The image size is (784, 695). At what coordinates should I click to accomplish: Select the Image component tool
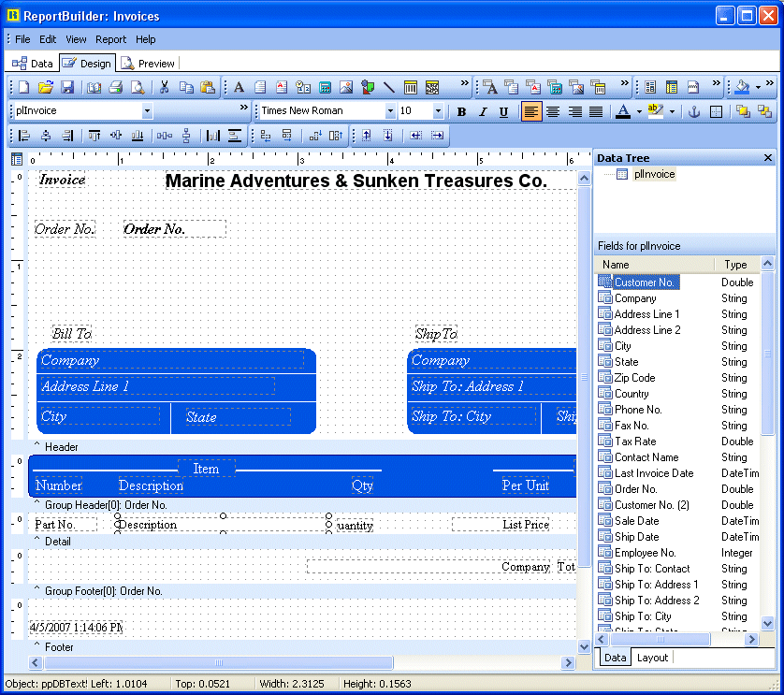(x=346, y=87)
